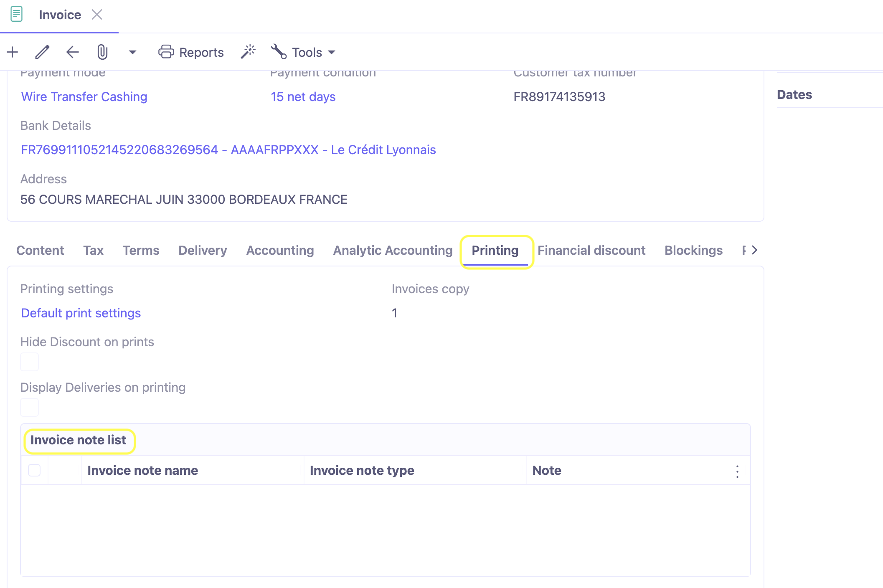Image resolution: width=883 pixels, height=588 pixels.
Task: Open the Financial discount tab
Action: [591, 250]
